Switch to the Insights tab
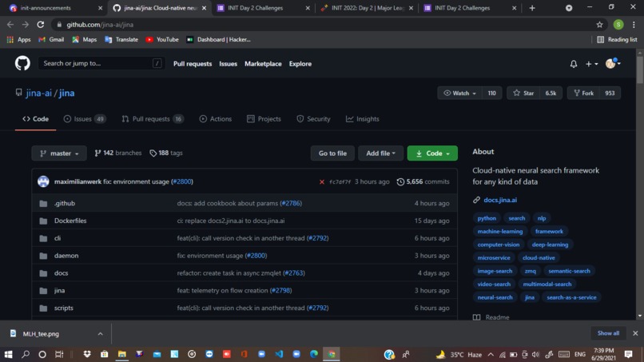This screenshot has height=362, width=644. pyautogui.click(x=362, y=119)
